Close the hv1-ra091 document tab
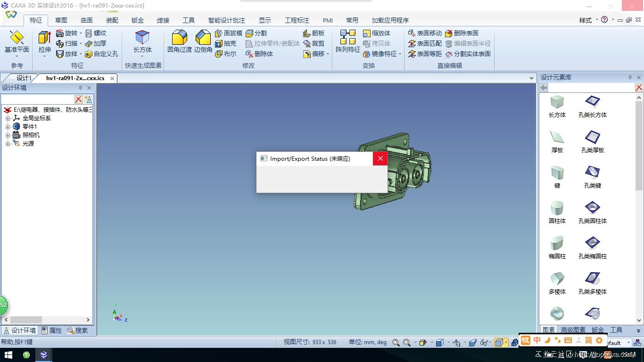This screenshot has width=644, height=362. (112, 78)
